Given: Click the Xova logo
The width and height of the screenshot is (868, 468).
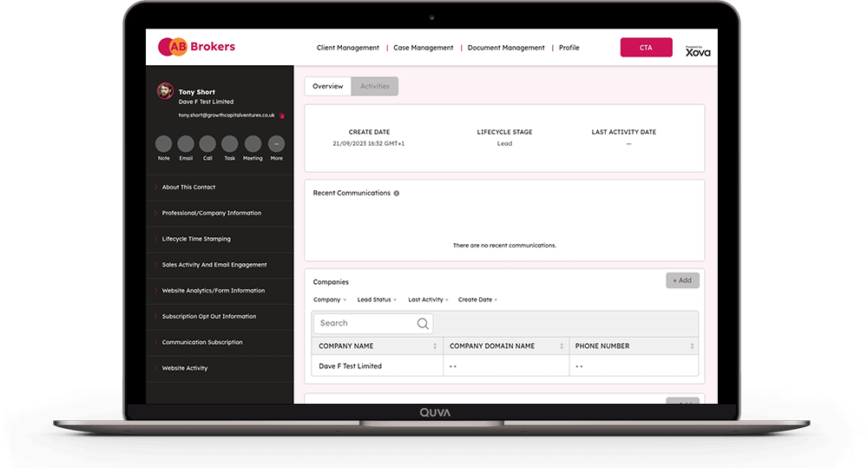Looking at the screenshot, I should (x=698, y=51).
